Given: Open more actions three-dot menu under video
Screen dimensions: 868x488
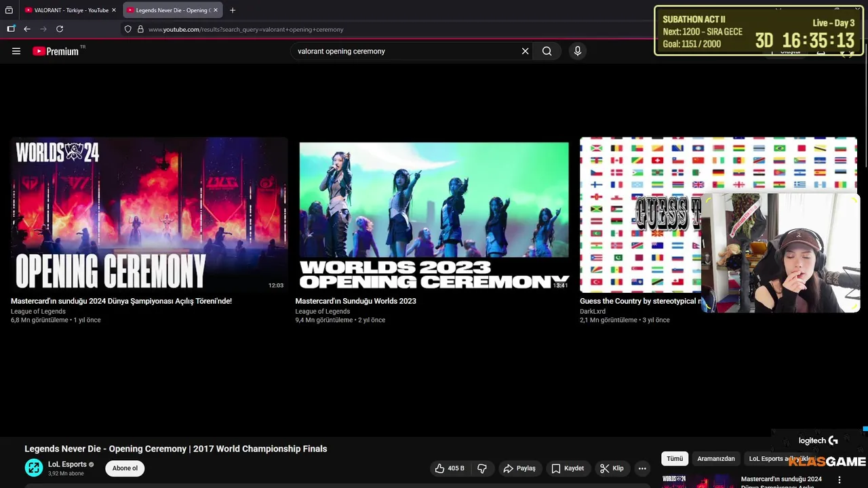Looking at the screenshot, I should (642, 468).
